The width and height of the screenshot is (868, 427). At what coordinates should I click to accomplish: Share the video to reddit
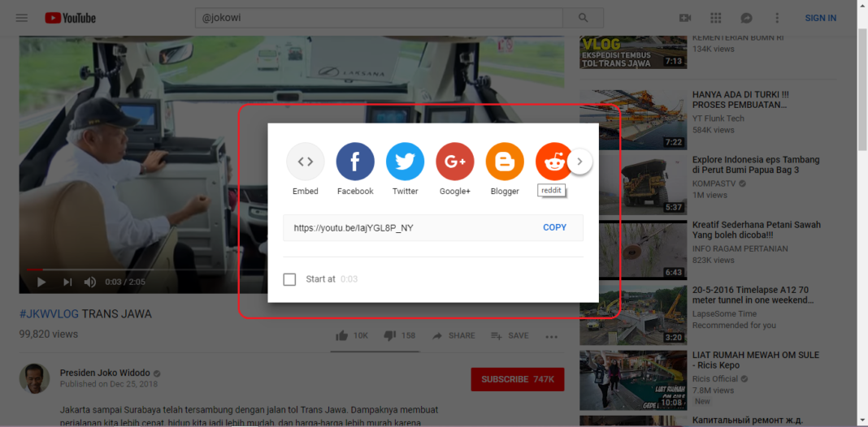click(554, 162)
